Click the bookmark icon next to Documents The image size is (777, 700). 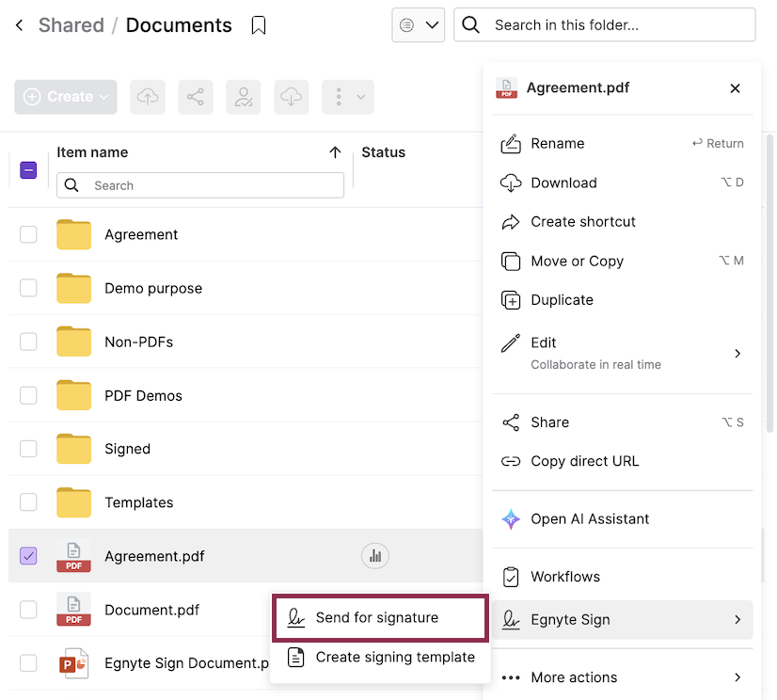pyautogui.click(x=259, y=26)
